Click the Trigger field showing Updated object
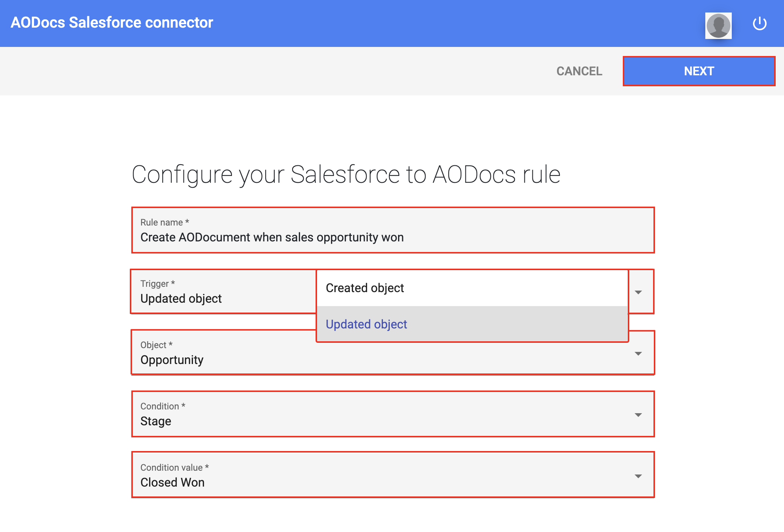Screen dimensions: 784x532 (x=223, y=298)
